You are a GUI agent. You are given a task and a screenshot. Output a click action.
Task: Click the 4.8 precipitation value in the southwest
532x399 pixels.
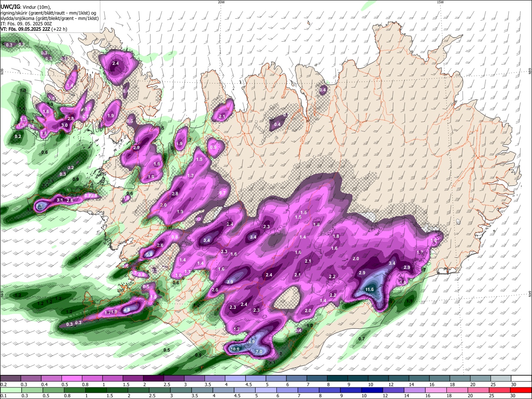[x=127, y=310]
